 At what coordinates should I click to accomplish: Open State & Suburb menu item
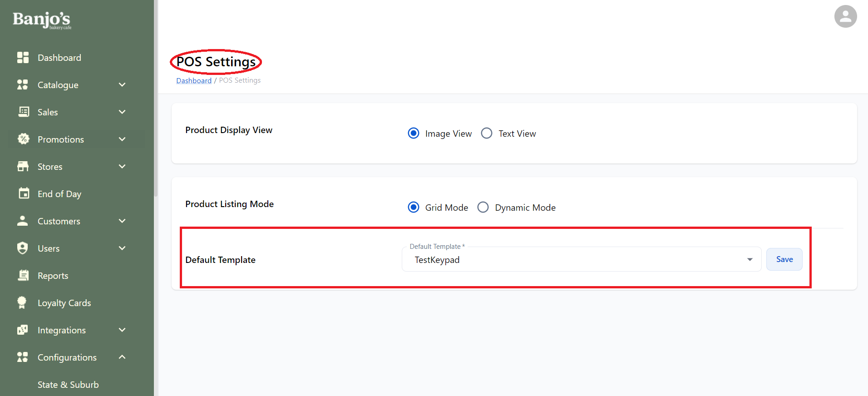68,385
